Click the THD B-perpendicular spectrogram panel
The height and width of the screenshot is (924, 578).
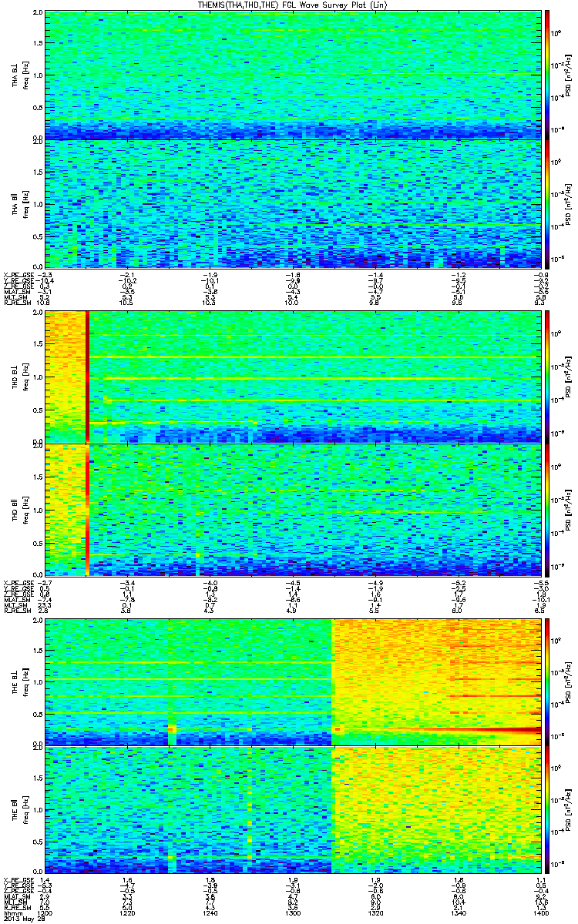292,377
